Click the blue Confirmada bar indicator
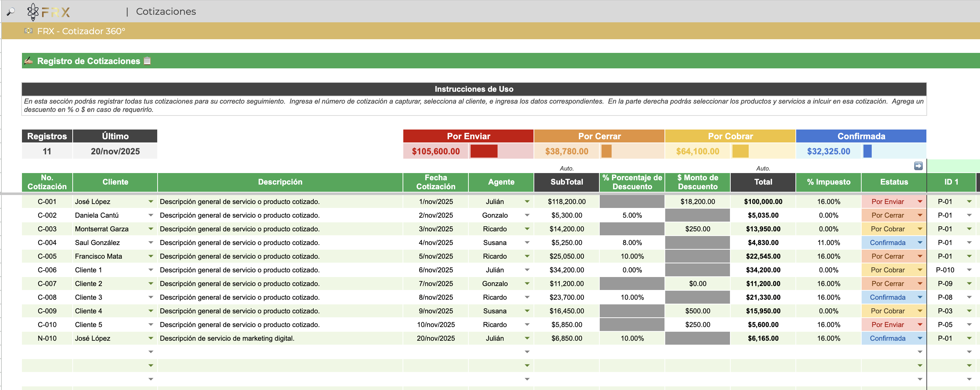This screenshot has width=980, height=390. pyautogui.click(x=867, y=151)
